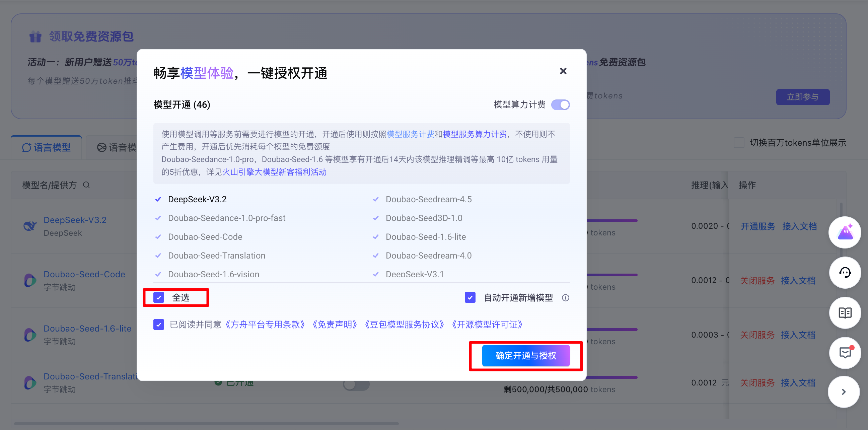The height and width of the screenshot is (430, 868).
Task: Click search icon next to 模型名/提供方
Action: (86, 185)
